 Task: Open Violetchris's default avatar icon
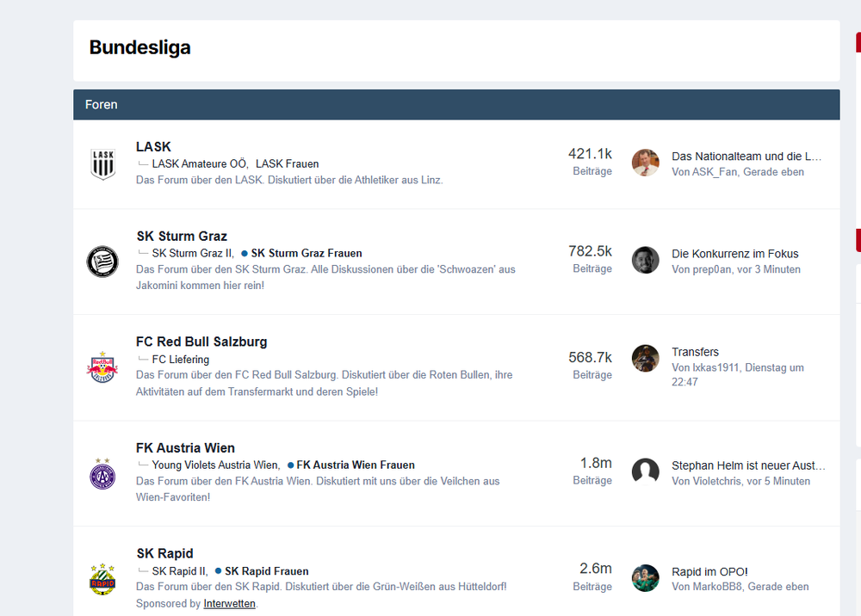(645, 471)
